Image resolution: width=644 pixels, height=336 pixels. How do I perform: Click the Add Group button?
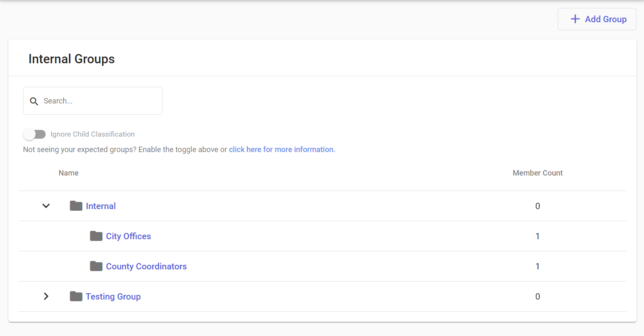[x=597, y=19]
